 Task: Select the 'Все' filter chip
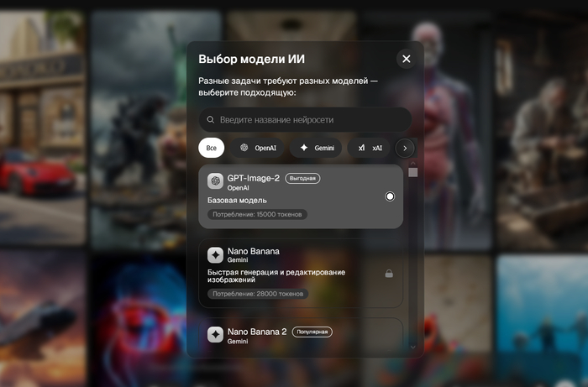211,148
